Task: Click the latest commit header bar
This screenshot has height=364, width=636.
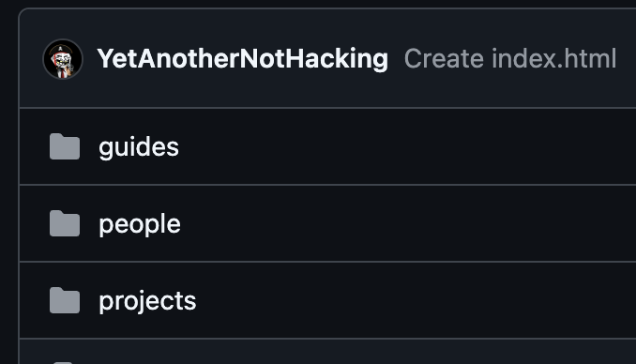Action: point(327,58)
